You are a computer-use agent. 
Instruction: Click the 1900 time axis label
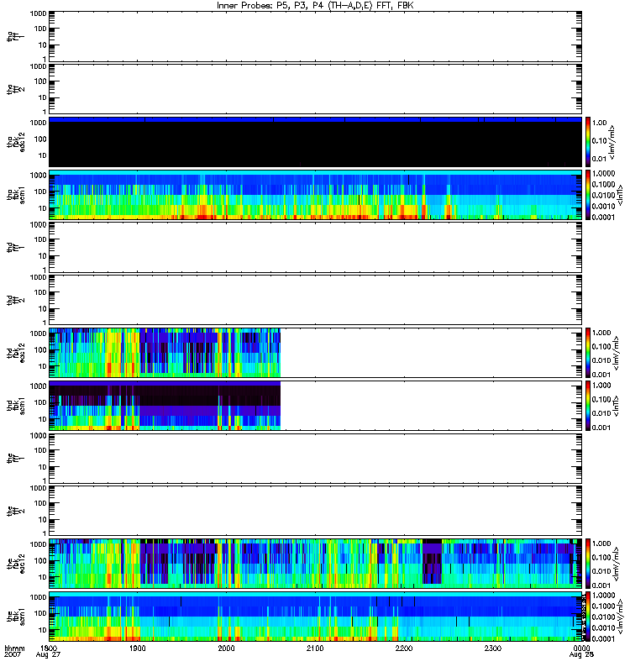pyautogui.click(x=138, y=648)
